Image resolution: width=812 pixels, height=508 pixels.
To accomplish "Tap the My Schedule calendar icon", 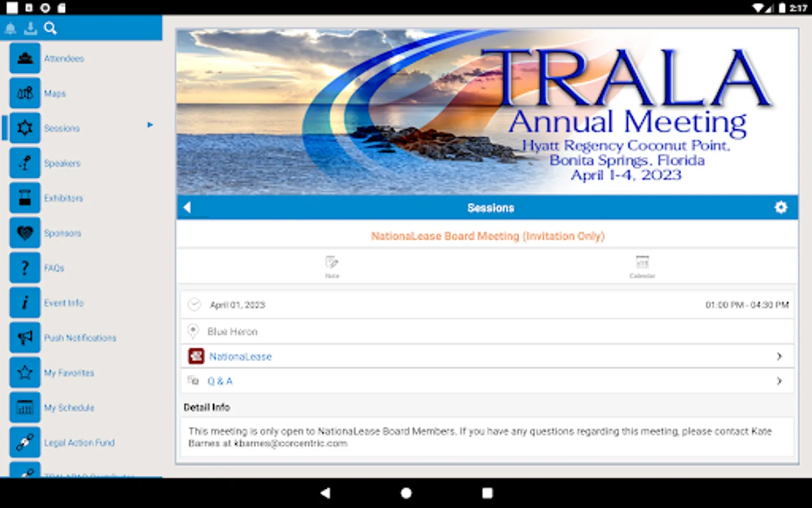I will (x=25, y=408).
